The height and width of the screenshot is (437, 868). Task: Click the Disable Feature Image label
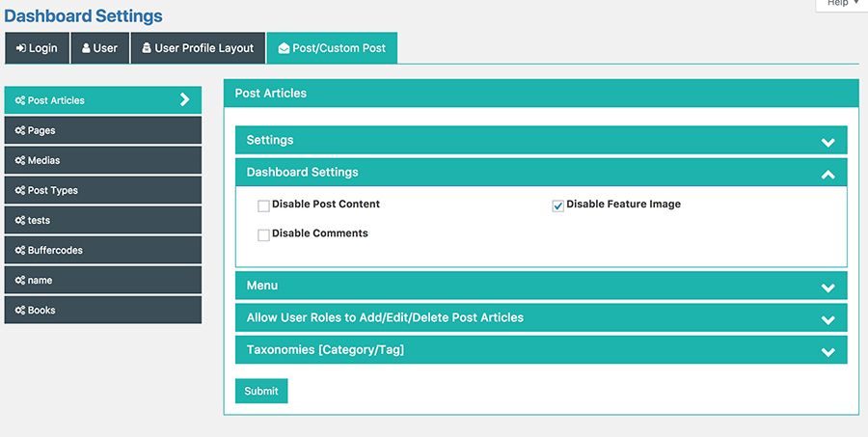[x=623, y=204]
